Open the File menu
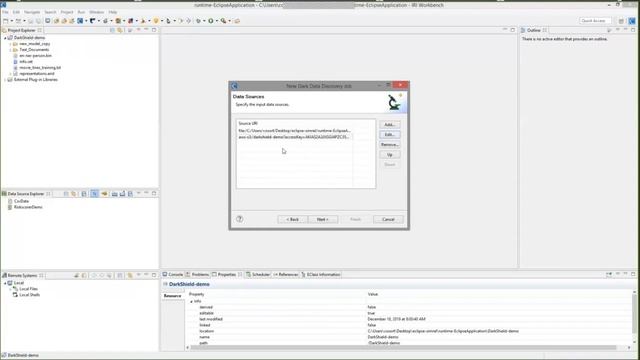The height and width of the screenshot is (360, 640). (x=5, y=12)
